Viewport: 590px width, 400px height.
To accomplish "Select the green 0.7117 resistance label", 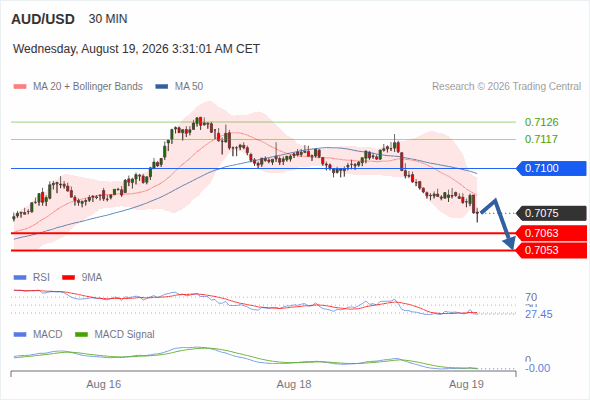I will click(541, 139).
